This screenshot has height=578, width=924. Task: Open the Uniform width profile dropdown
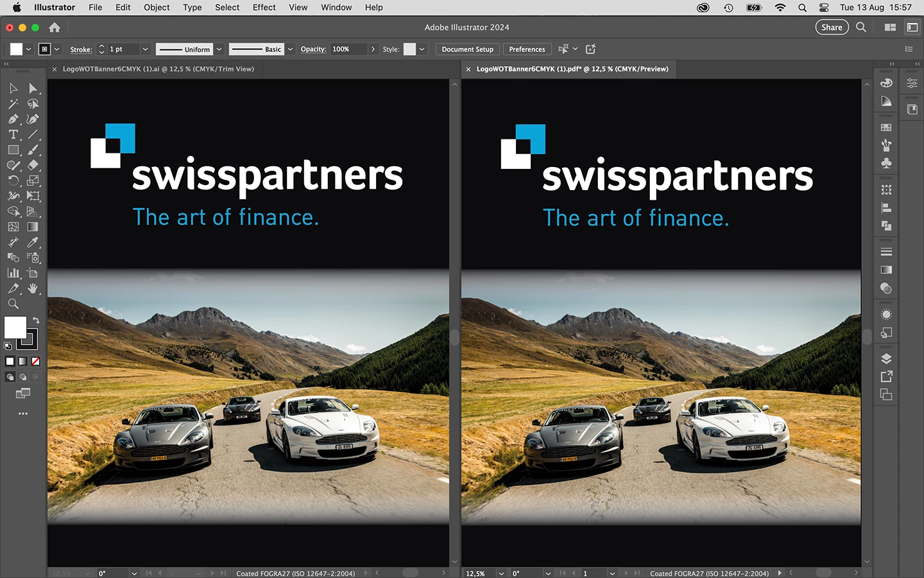point(219,49)
